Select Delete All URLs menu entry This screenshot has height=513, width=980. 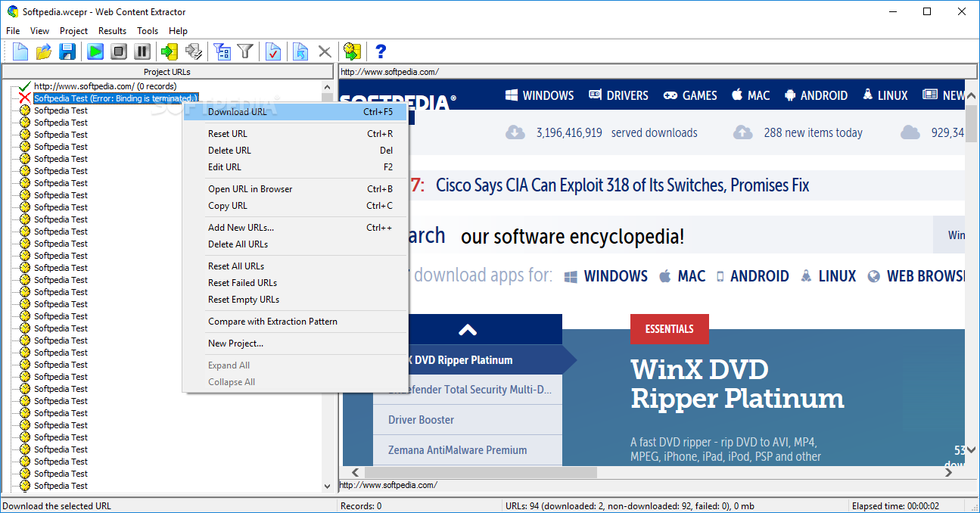coord(295,244)
